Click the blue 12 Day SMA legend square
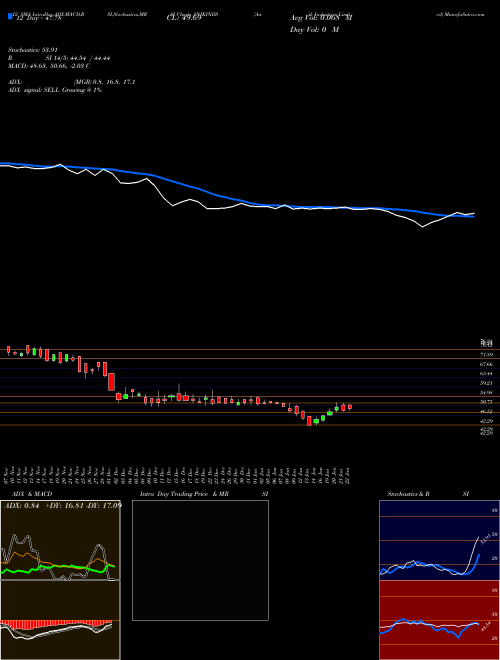Viewport: 500px width, 660px height. tap(11, 17)
